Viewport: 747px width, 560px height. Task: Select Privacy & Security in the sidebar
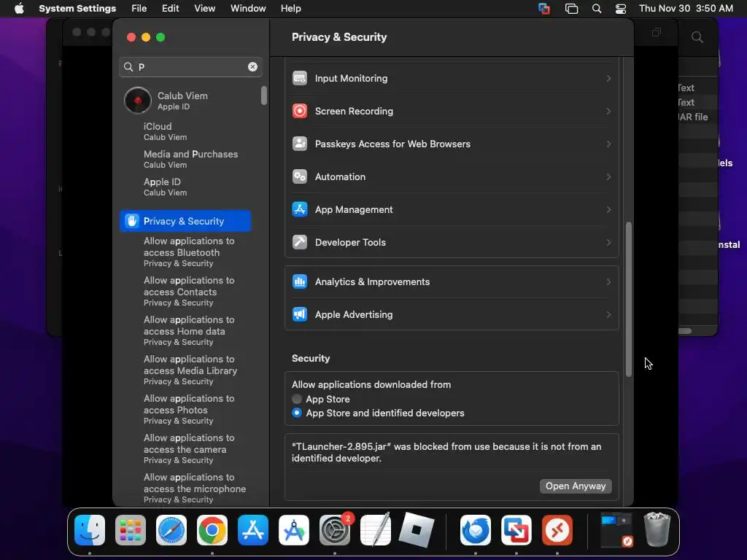pyautogui.click(x=185, y=221)
